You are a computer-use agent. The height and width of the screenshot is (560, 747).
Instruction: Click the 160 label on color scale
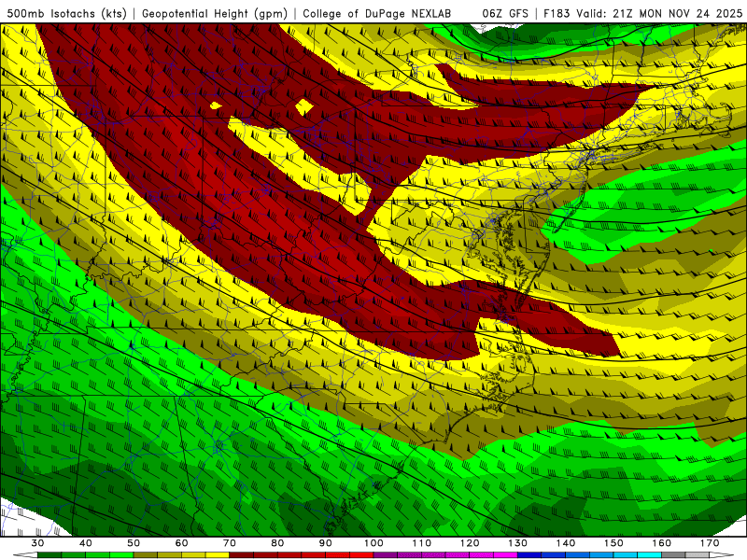pyautogui.click(x=662, y=543)
